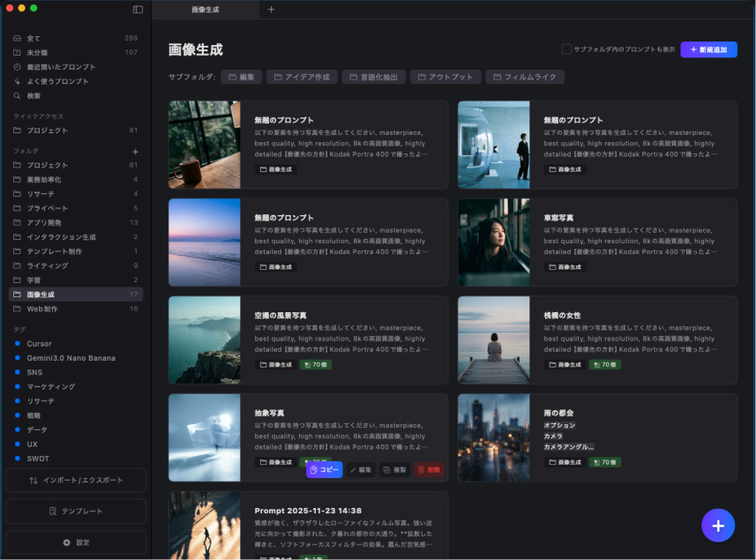Open the アイデア作成 subfolder

click(x=302, y=77)
